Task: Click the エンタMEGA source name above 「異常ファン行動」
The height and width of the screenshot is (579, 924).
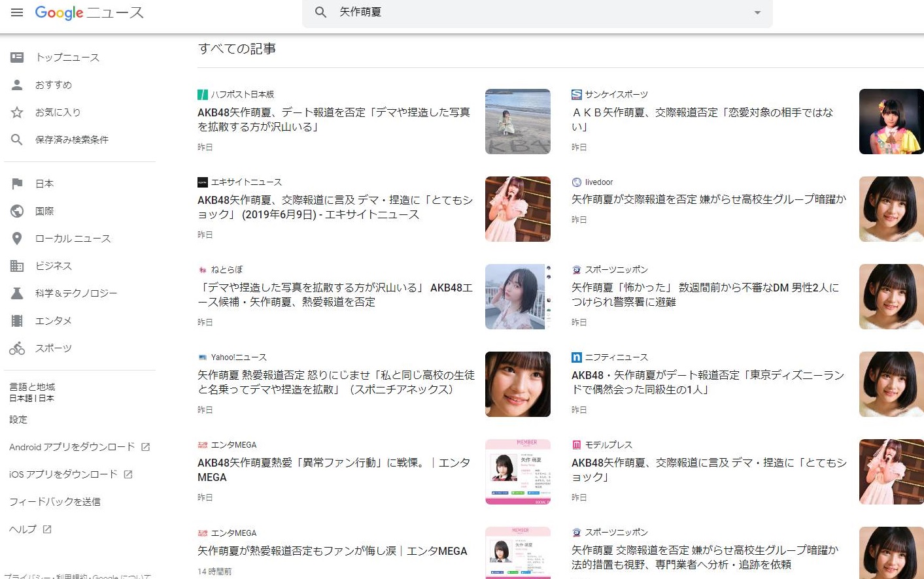Action: point(234,445)
